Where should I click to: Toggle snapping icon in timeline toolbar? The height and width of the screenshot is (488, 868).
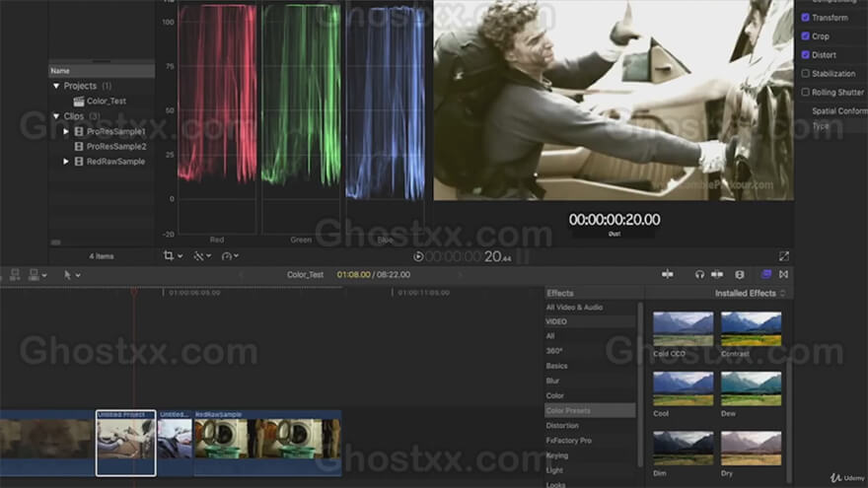(x=717, y=274)
